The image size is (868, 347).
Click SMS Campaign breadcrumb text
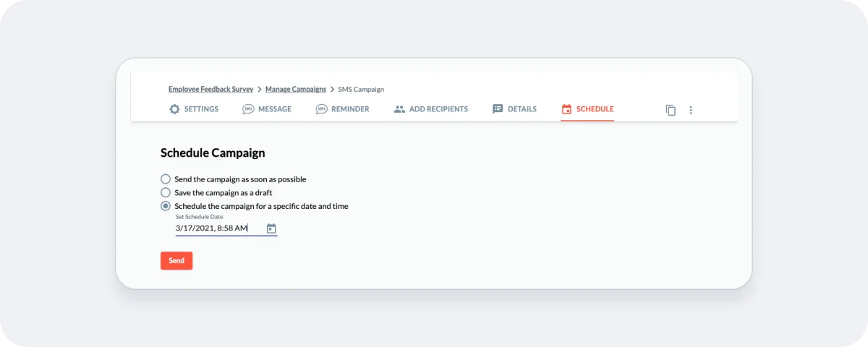click(361, 89)
